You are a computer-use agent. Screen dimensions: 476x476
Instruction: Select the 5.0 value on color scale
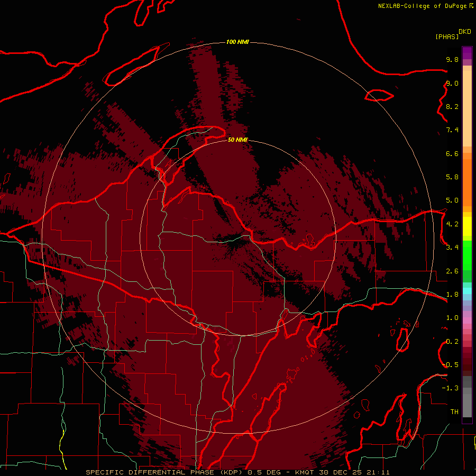[x=452, y=200]
